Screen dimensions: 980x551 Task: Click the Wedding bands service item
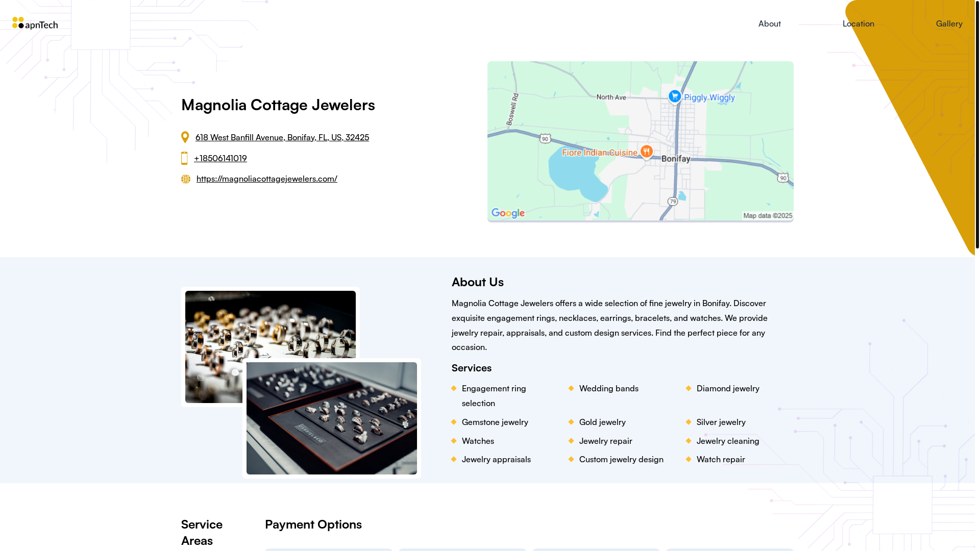(x=609, y=388)
